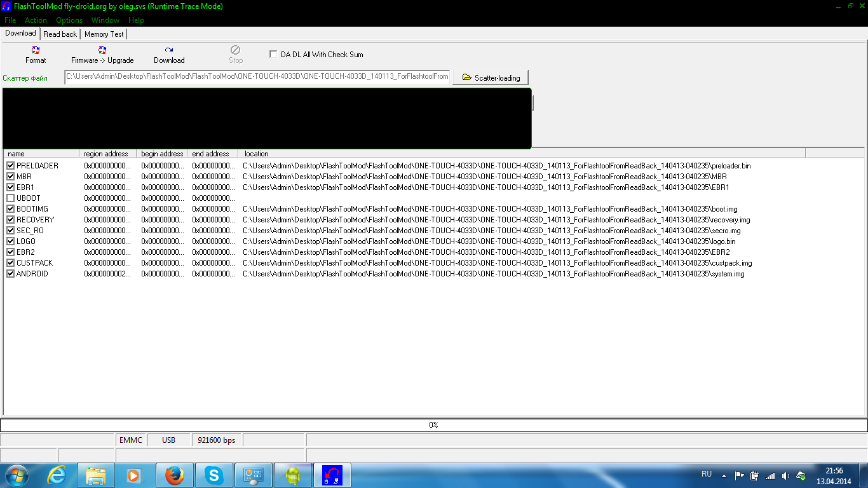
Task: Uncheck the EBR2 partition checkbox
Action: point(10,252)
